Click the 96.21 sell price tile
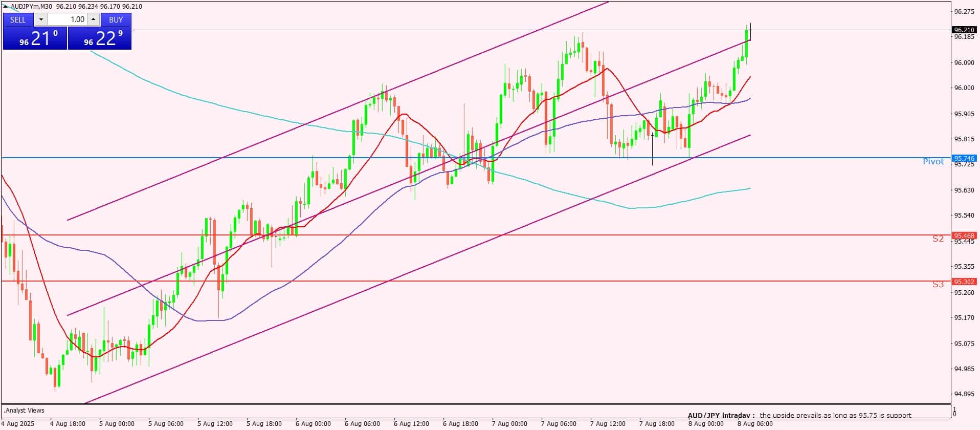This screenshot has height=430, width=980. click(35, 38)
